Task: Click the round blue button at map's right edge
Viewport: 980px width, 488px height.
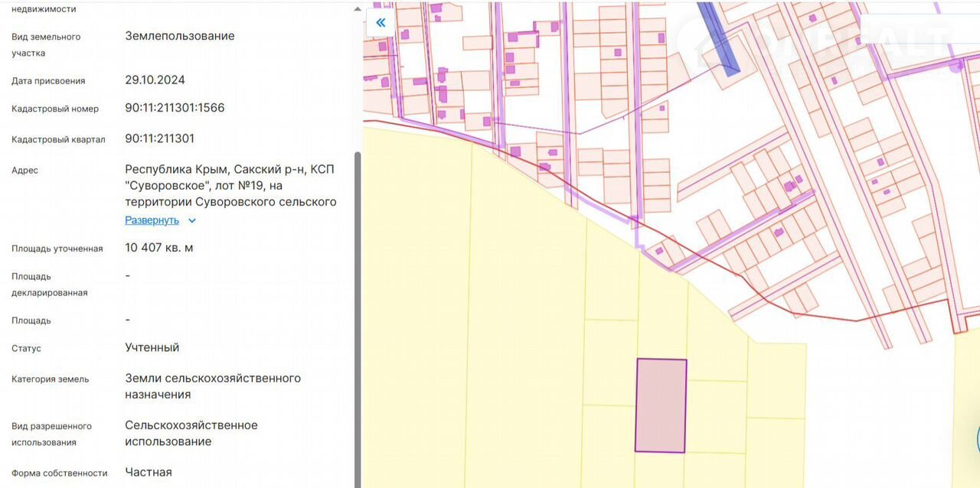Action: click(978, 439)
